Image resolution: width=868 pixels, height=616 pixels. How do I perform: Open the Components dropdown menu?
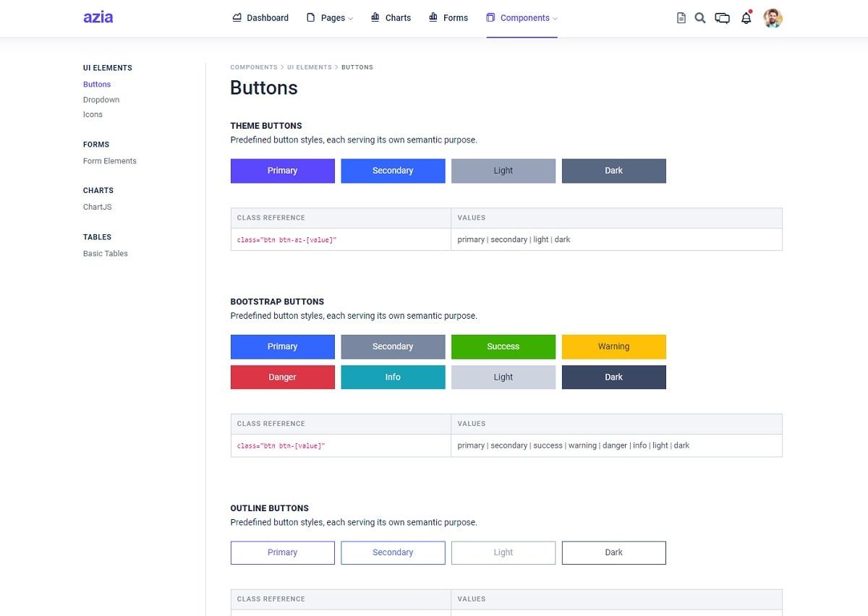pyautogui.click(x=527, y=17)
